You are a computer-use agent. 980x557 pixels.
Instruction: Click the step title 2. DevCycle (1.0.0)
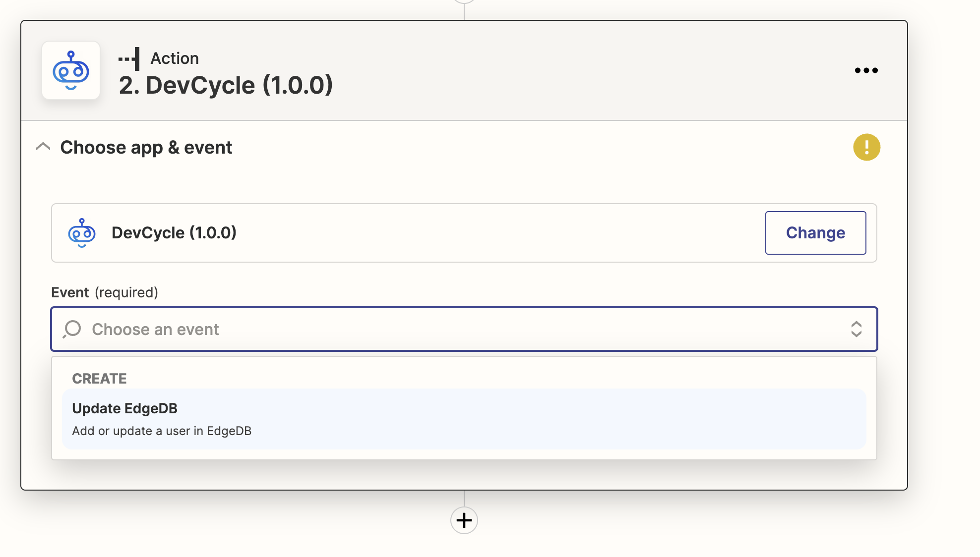pos(226,85)
